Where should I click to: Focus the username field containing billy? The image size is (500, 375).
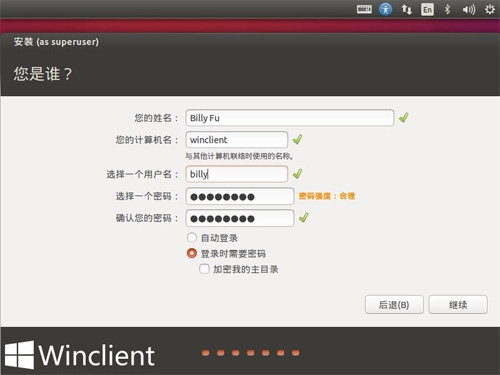click(237, 174)
